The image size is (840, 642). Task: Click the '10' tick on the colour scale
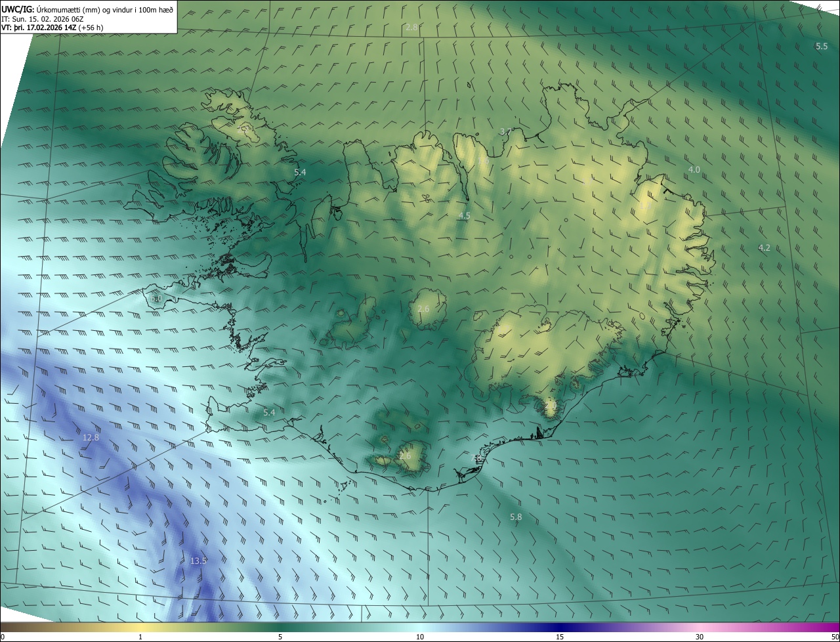(420, 637)
